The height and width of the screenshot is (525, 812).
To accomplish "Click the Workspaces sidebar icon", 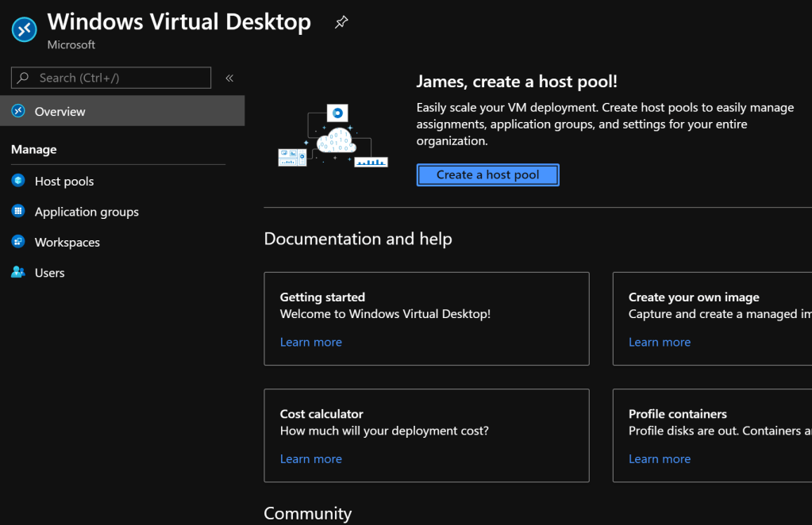I will coord(18,242).
